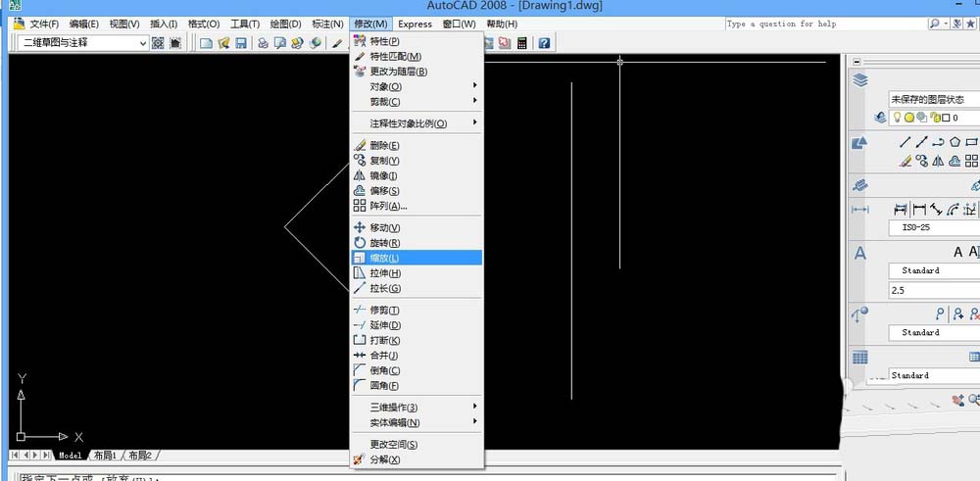This screenshot has width=980, height=481.
Task: Click the Tables panel grid icon
Action: click(x=860, y=358)
